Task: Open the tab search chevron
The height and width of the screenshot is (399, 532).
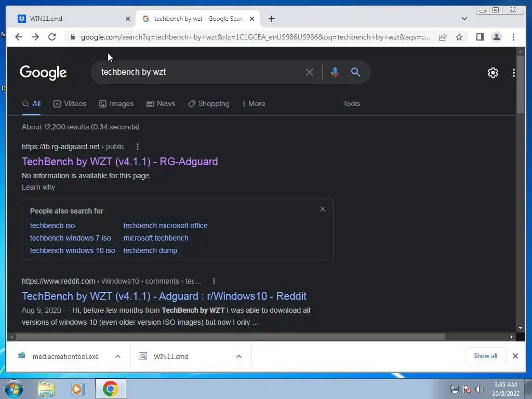Action: (464, 19)
